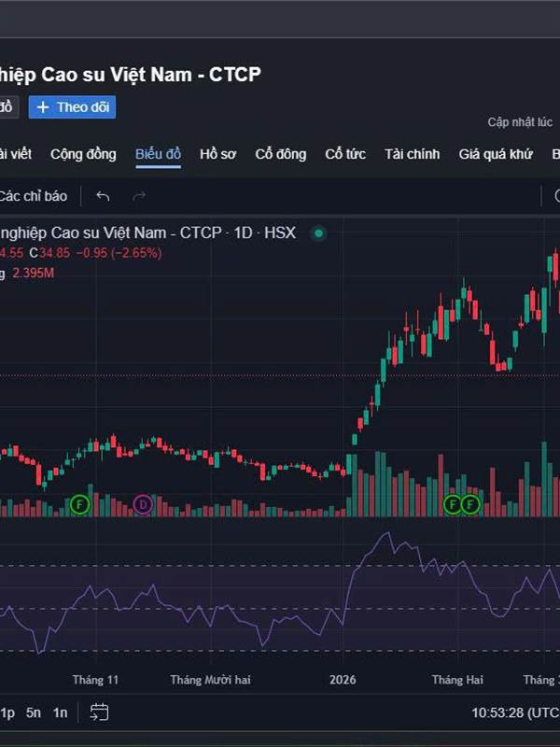The width and height of the screenshot is (560, 747).
Task: Click the leftmost F marker near Tháng Hai
Action: pos(454,504)
